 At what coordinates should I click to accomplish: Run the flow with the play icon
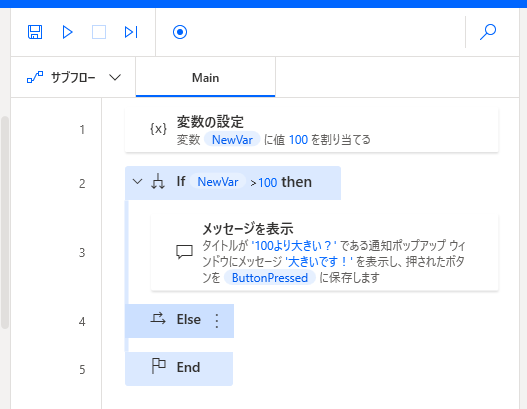[67, 32]
